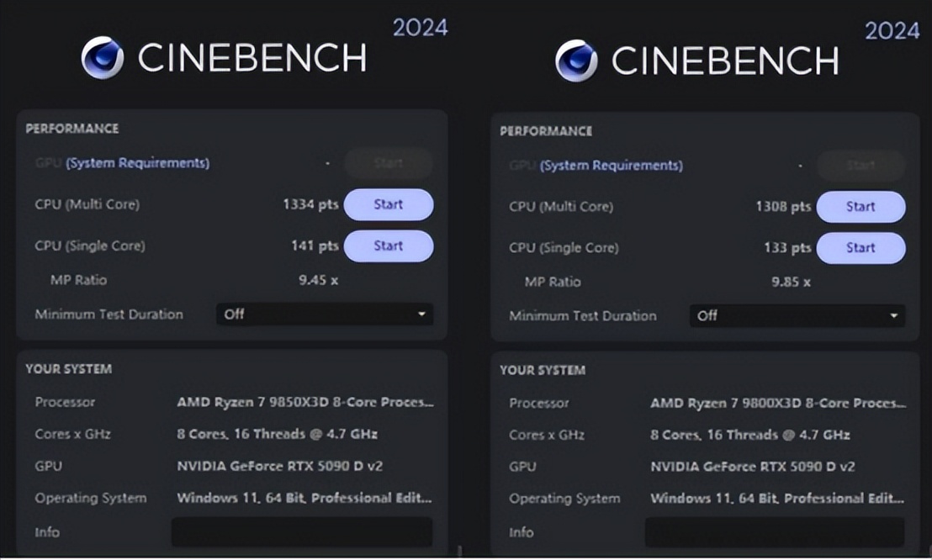The width and height of the screenshot is (932, 560).
Task: Click the 1334 pts Multi Core score
Action: click(310, 204)
